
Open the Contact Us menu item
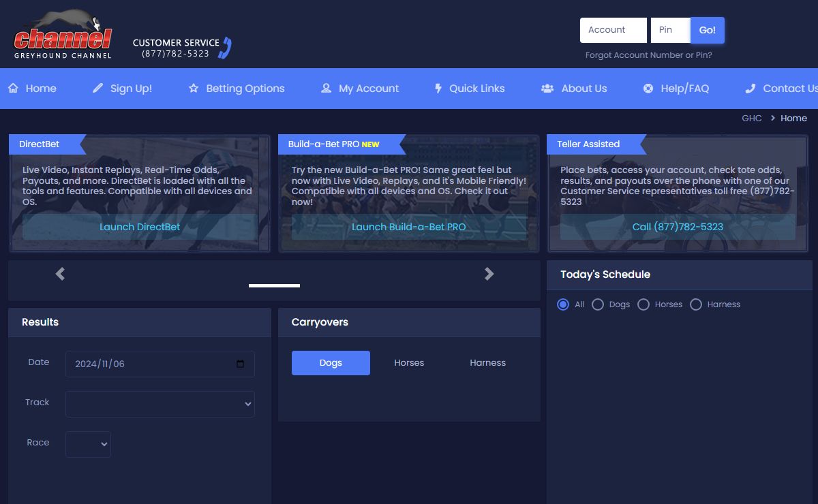click(x=782, y=89)
